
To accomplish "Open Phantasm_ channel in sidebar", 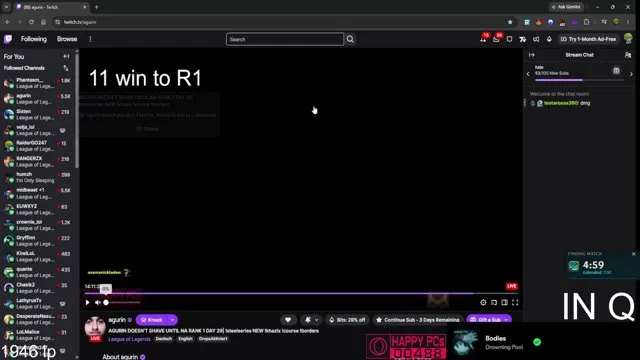I will 38,83.
